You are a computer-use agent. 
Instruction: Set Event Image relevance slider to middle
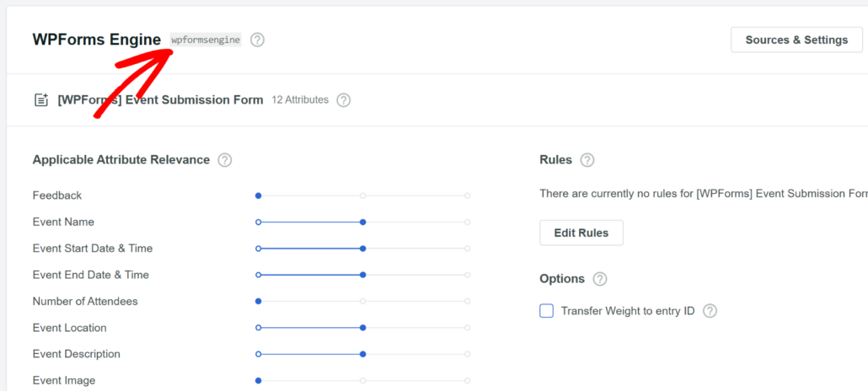point(362,380)
